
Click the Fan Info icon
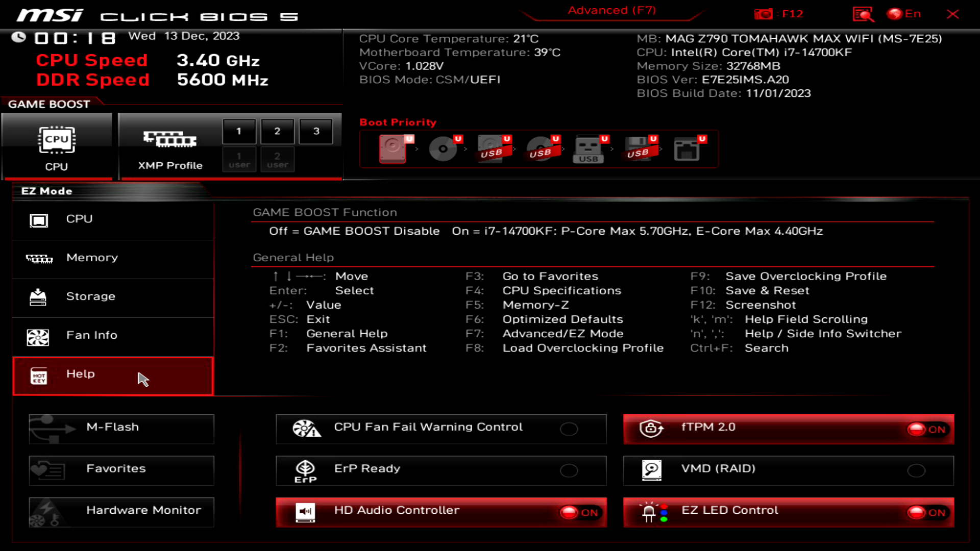click(x=37, y=336)
